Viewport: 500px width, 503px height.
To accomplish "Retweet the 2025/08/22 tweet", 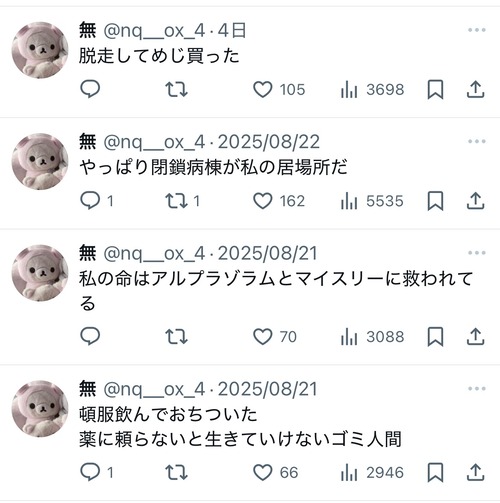I will click(x=183, y=201).
